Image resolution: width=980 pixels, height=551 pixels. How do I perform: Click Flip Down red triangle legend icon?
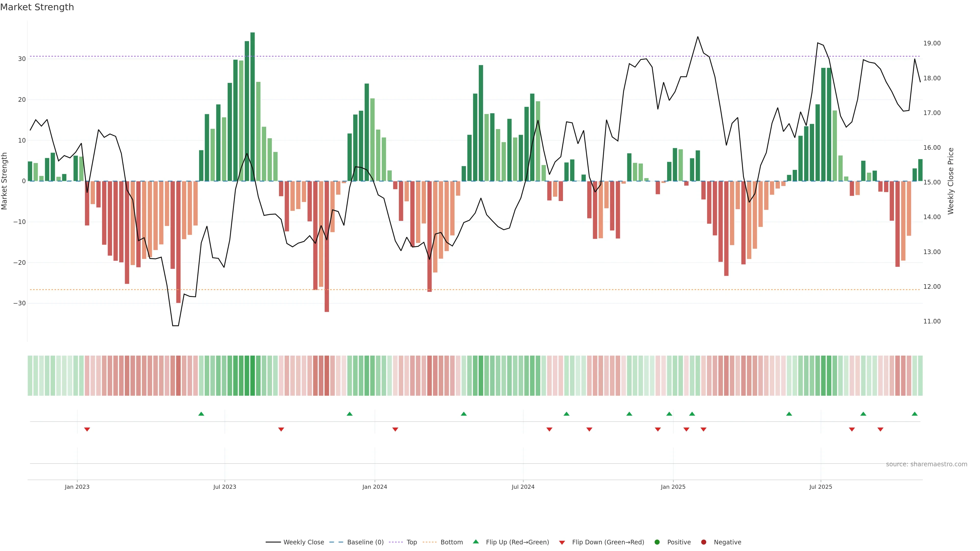pos(562,543)
